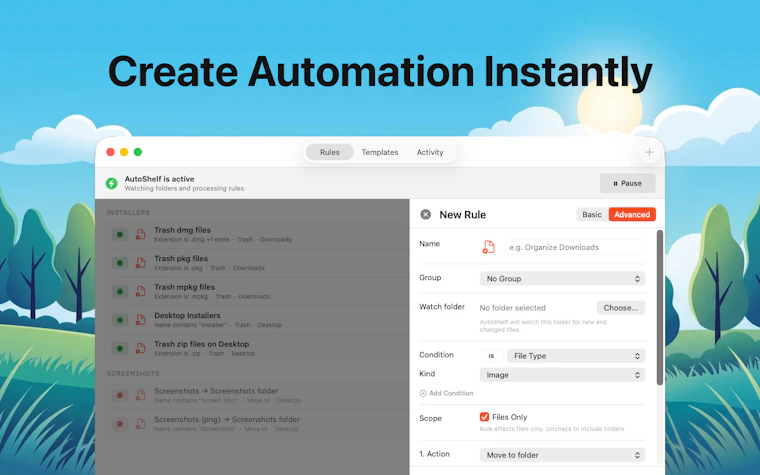Switch to the Rules tab
760x475 pixels.
click(330, 152)
